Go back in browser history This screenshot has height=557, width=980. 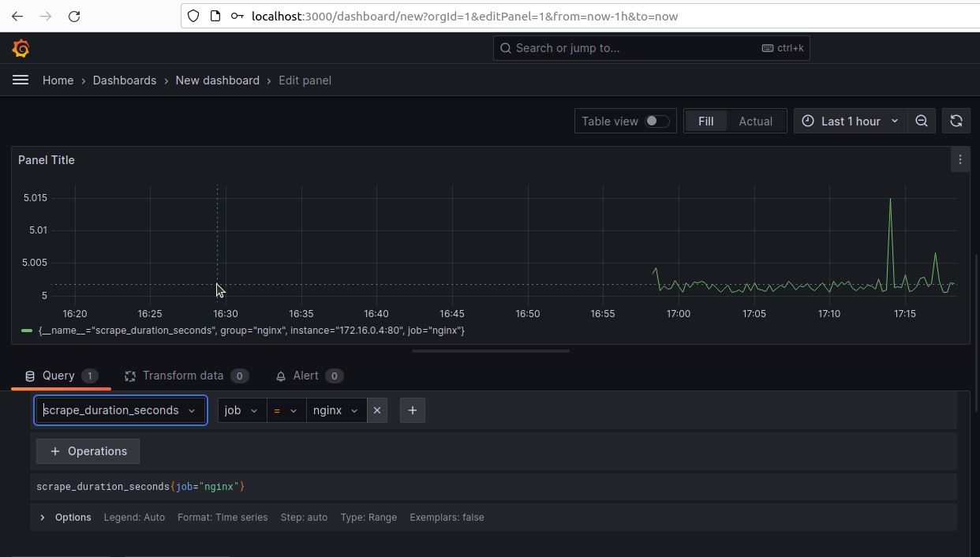pyautogui.click(x=17, y=16)
